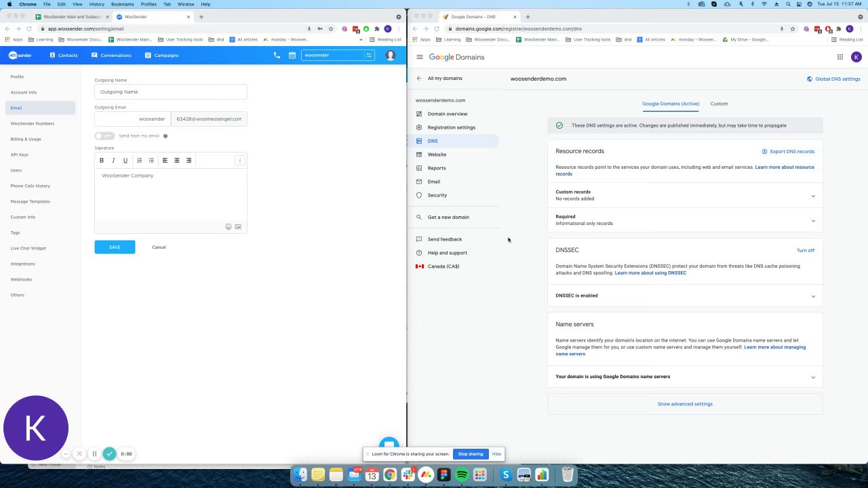Apply italic formatting in Signature editor
Viewport: 868px width, 488px height.
[113, 161]
